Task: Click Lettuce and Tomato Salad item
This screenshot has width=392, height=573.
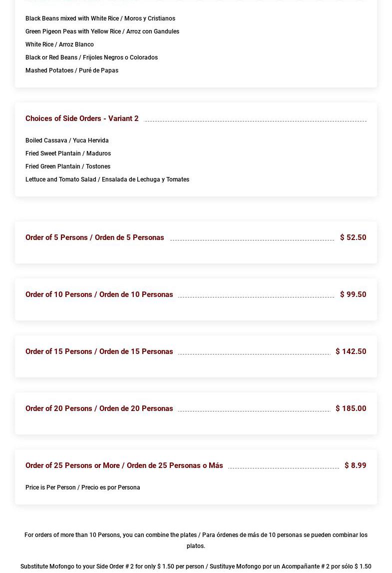Action: click(107, 179)
